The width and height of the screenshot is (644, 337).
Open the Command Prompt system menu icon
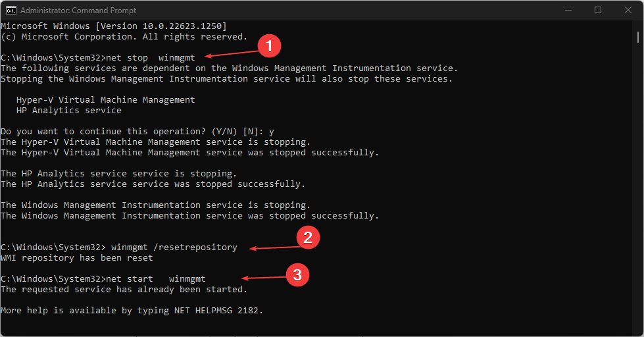tap(12, 11)
